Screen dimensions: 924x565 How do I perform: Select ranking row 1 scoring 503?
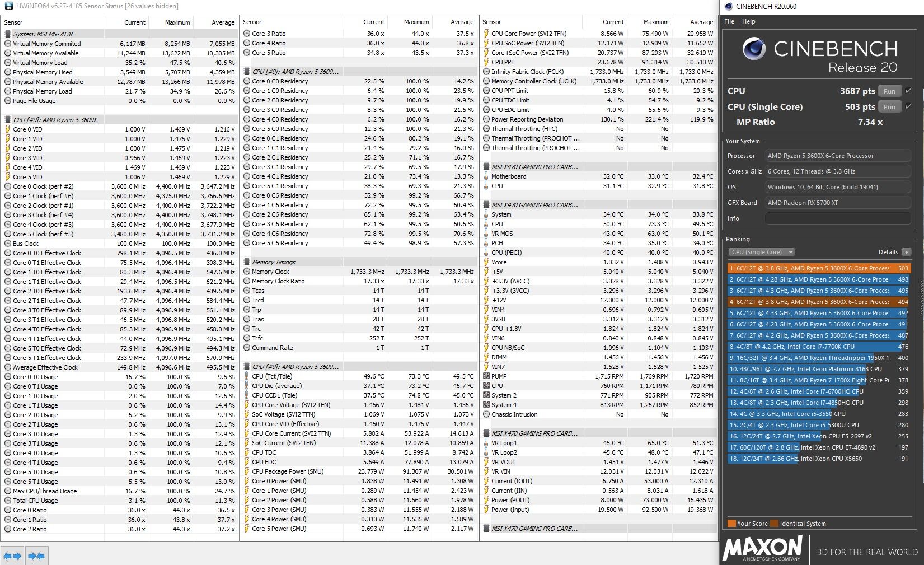819,268
